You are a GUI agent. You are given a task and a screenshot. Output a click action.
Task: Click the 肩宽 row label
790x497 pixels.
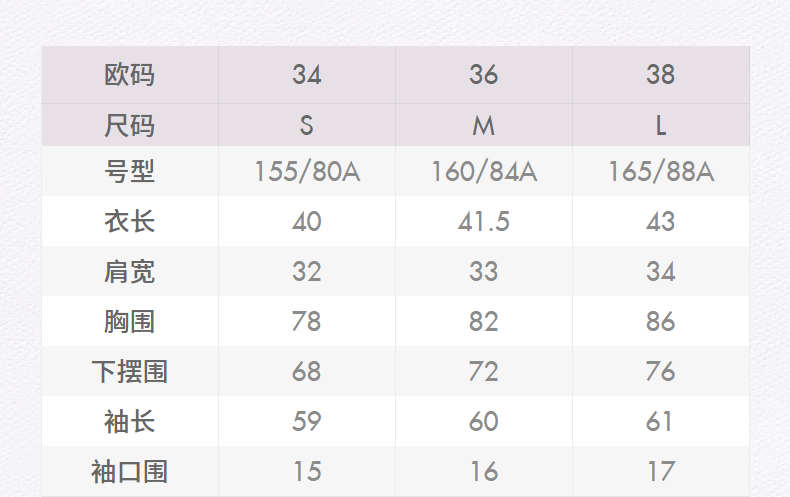click(130, 272)
